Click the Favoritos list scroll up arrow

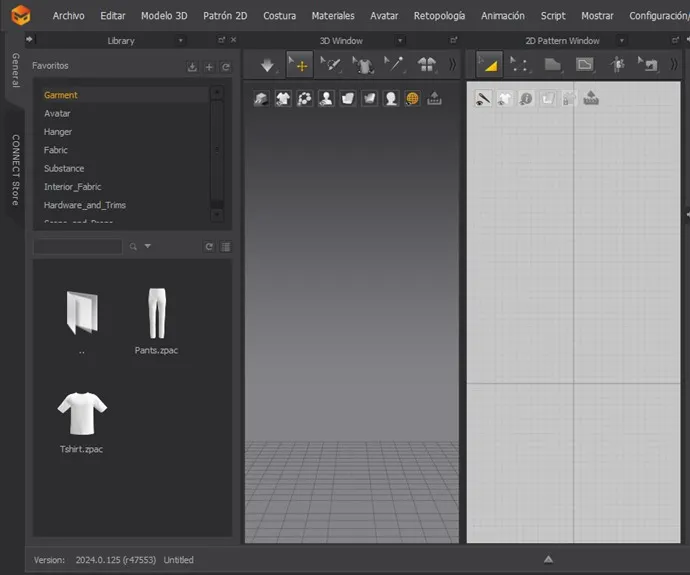217,92
